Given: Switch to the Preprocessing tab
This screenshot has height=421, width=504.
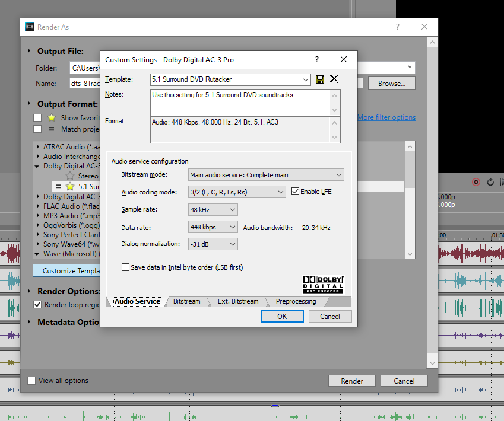Looking at the screenshot, I should [x=296, y=302].
